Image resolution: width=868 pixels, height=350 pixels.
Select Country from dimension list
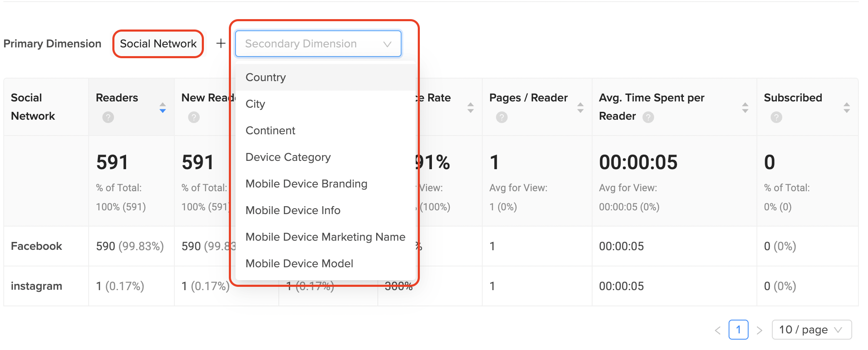click(265, 77)
